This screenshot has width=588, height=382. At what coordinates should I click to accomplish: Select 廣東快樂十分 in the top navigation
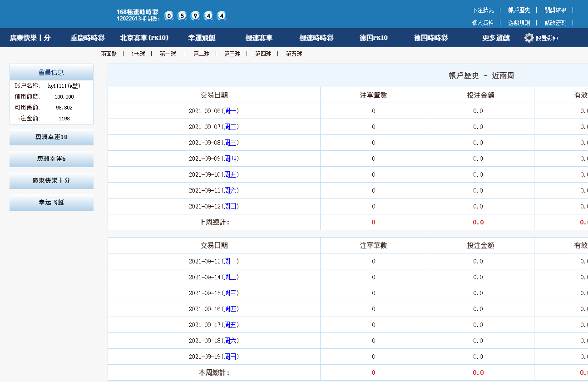point(30,38)
